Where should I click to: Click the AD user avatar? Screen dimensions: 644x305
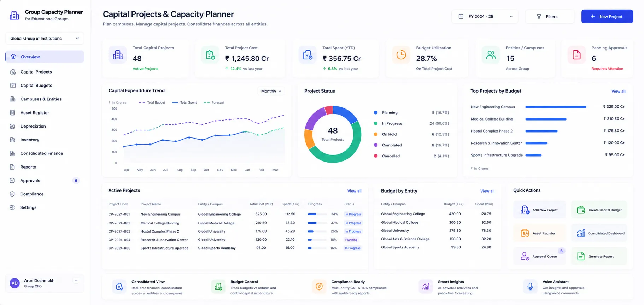(14, 283)
